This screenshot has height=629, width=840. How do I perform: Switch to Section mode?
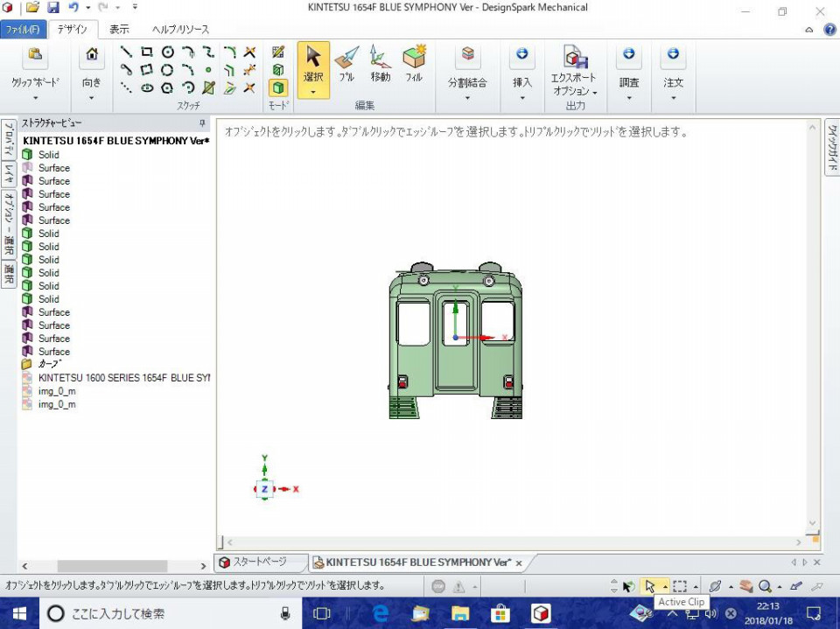278,70
